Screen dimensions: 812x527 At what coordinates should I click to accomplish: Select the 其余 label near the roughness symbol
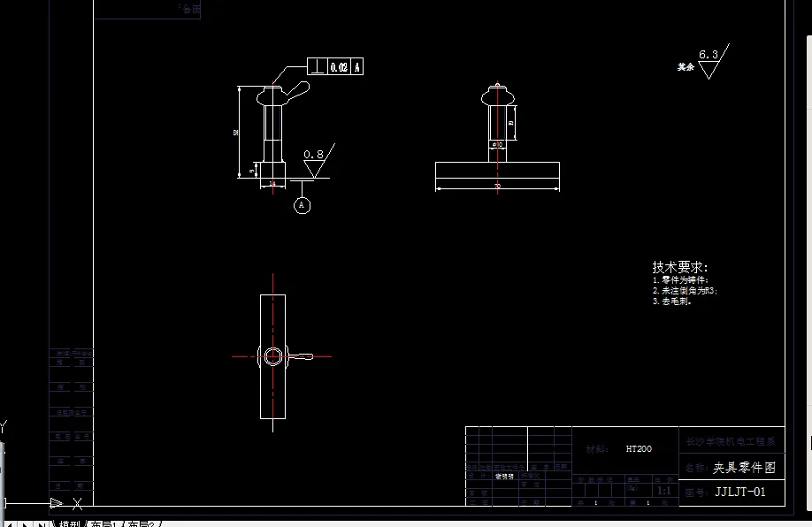(x=686, y=67)
